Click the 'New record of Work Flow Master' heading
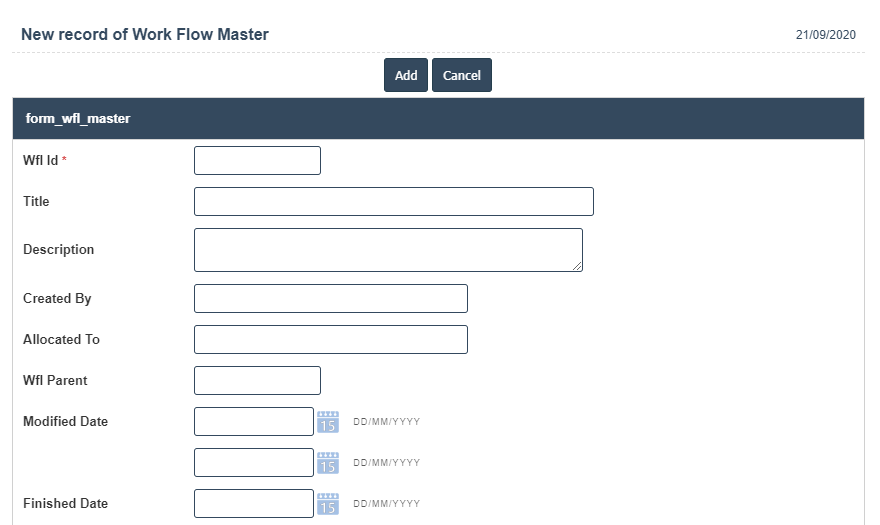Image resolution: width=880 pixels, height=525 pixels. tap(145, 34)
